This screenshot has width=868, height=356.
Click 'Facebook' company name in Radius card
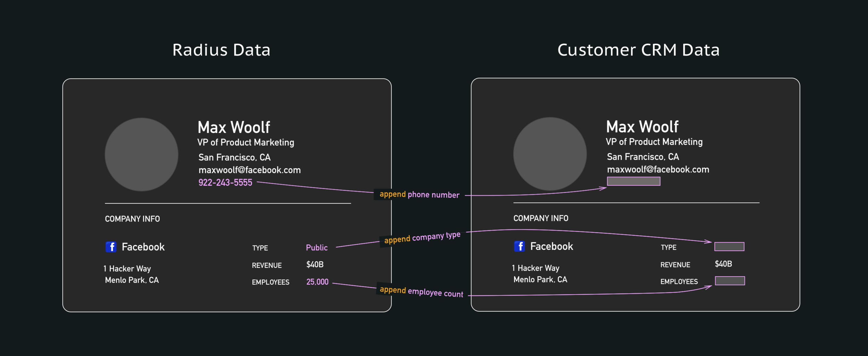coord(143,247)
